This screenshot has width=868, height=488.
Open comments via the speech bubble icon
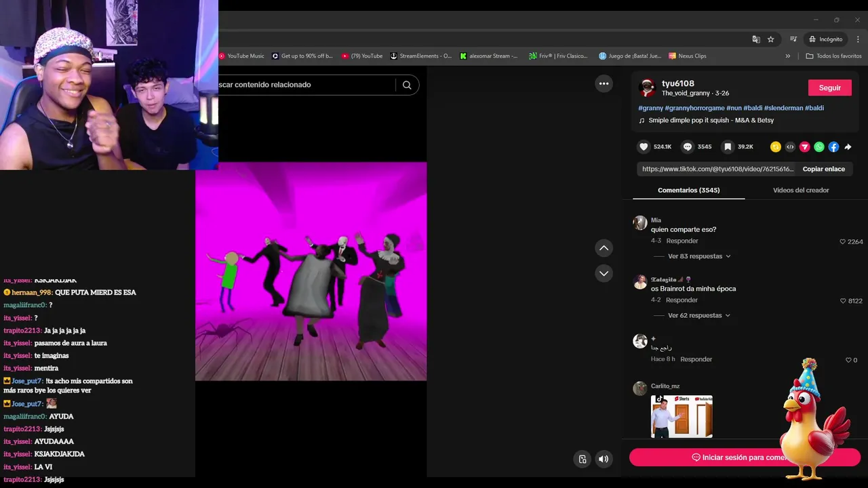pyautogui.click(x=688, y=146)
